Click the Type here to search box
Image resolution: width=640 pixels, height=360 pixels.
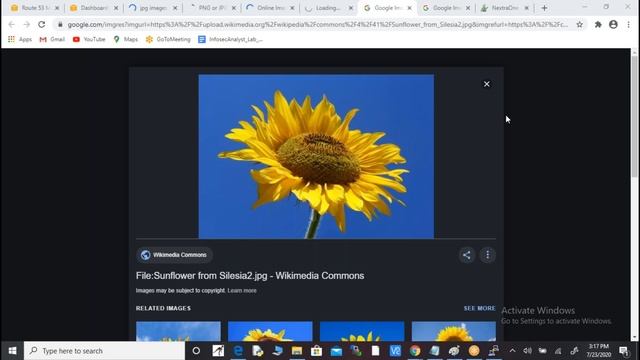tap(104, 351)
